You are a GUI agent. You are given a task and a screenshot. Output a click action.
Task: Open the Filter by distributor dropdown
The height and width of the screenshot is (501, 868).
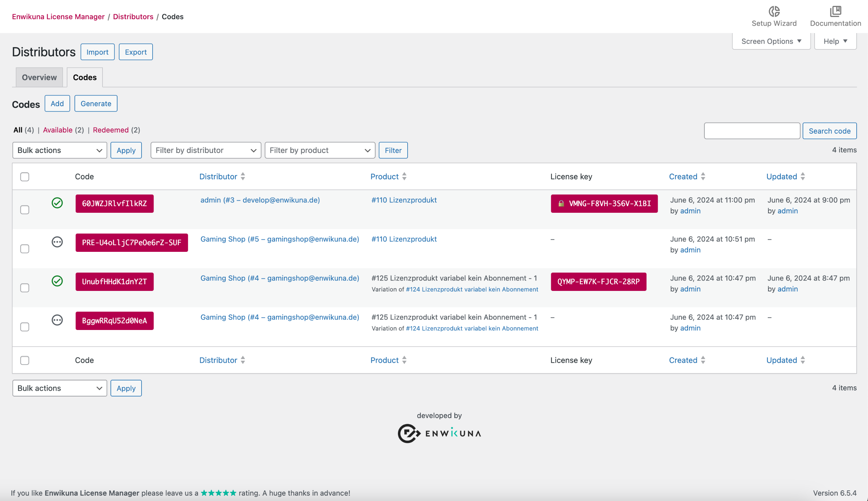point(206,150)
